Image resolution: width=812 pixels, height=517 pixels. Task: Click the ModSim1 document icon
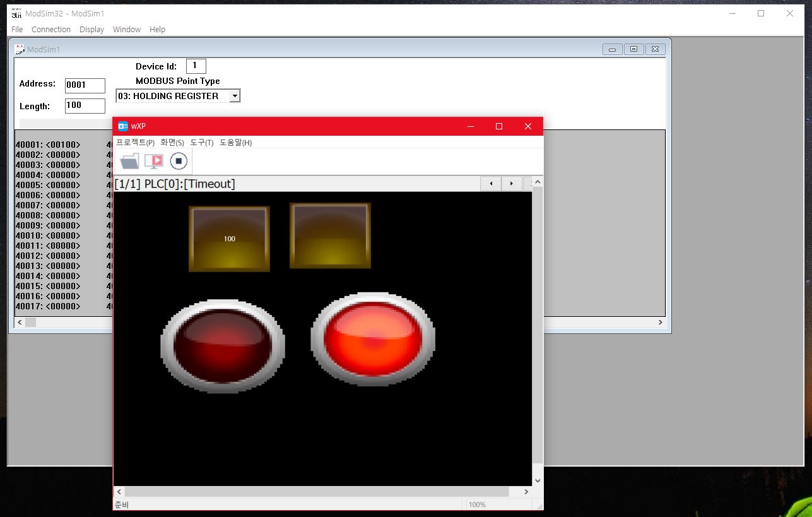pos(20,49)
